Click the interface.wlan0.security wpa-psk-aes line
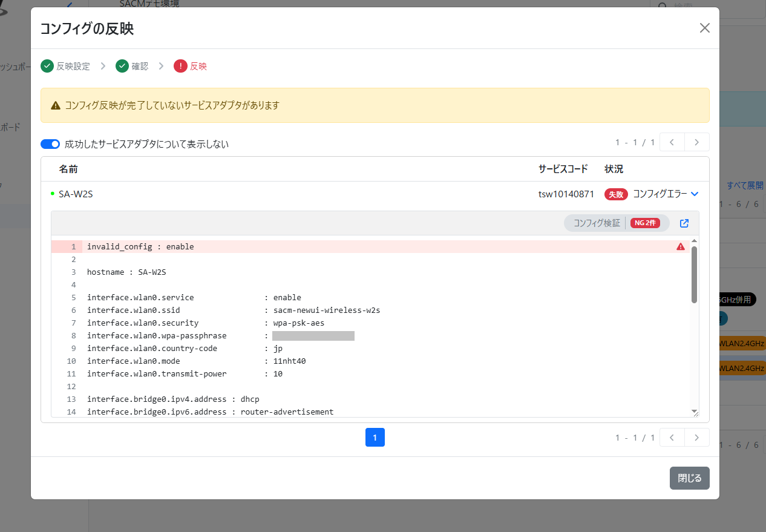This screenshot has width=766, height=532. pos(207,323)
